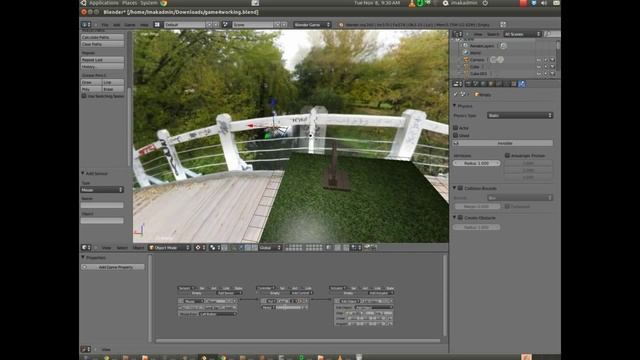Screen dimensions: 640x360
Task: Click the logic editor horizontal scrollbar
Action: pyautogui.click(x=298, y=340)
